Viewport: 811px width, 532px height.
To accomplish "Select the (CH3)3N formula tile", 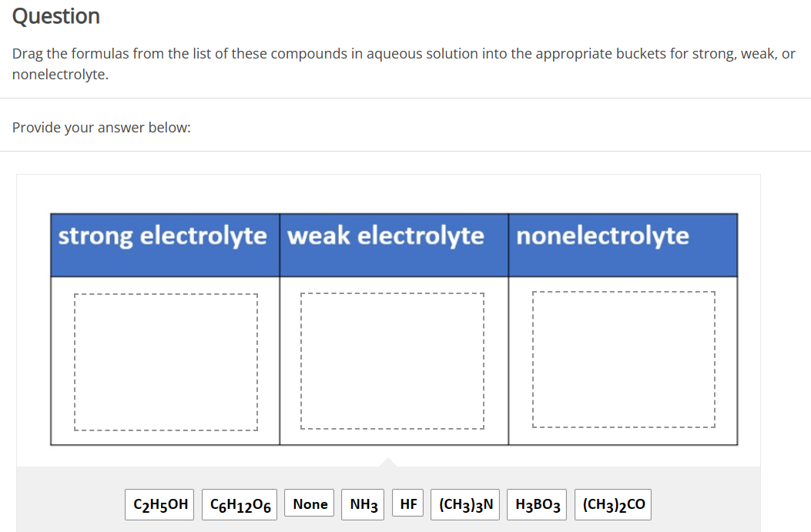I will [x=464, y=504].
